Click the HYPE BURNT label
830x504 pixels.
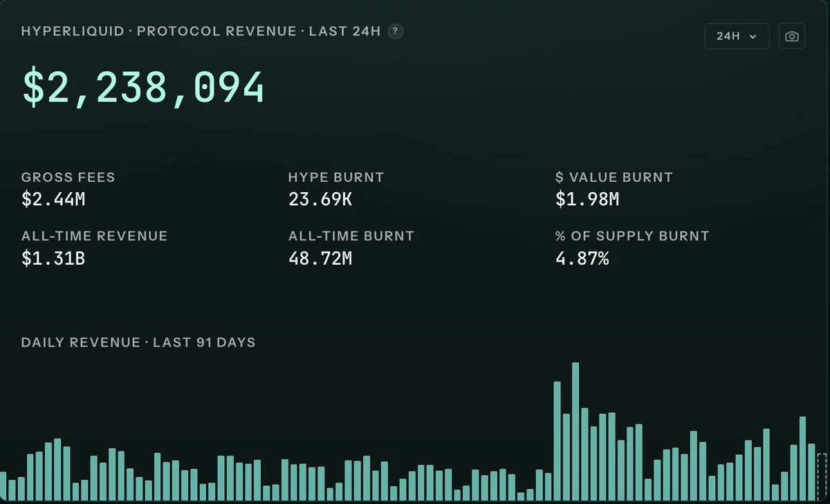pyautogui.click(x=336, y=177)
